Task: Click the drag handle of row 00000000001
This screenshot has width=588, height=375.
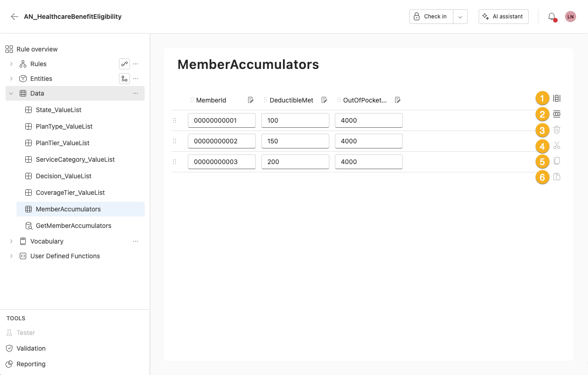Action: tap(175, 120)
